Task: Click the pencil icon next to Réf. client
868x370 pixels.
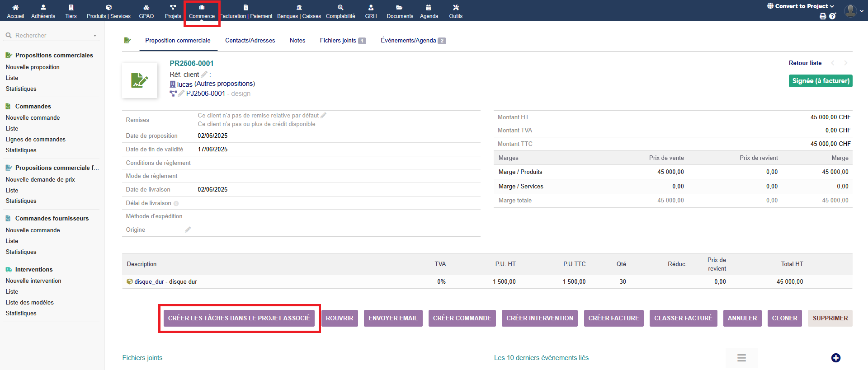Action: [x=204, y=75]
